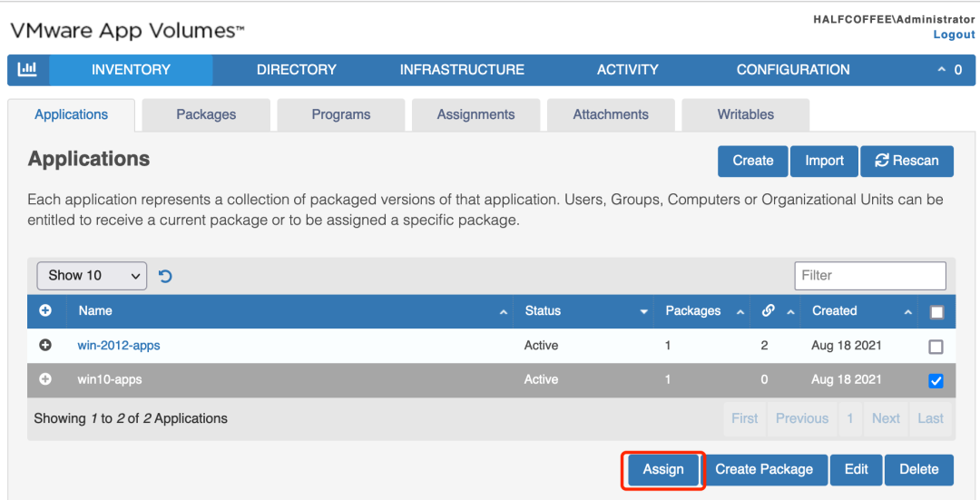Image resolution: width=980 pixels, height=500 pixels.
Task: Click the win10-apps Aug 18 2021 date
Action: click(x=847, y=379)
